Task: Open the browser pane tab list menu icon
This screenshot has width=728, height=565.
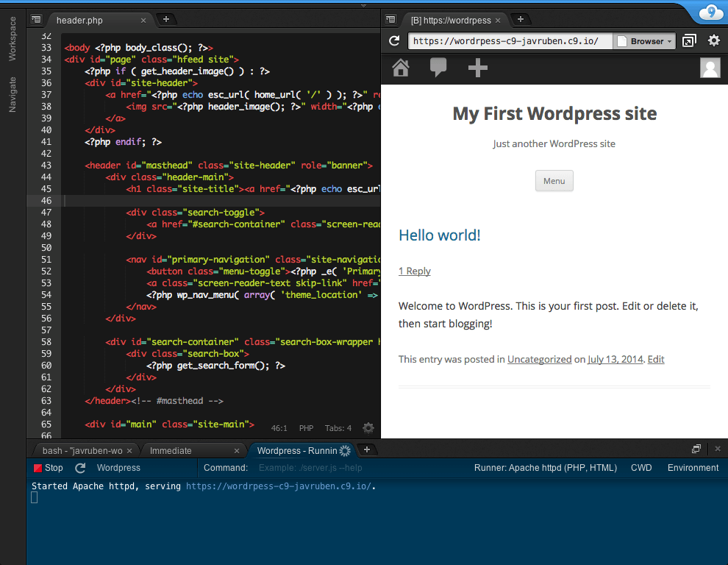Action: pyautogui.click(x=391, y=20)
